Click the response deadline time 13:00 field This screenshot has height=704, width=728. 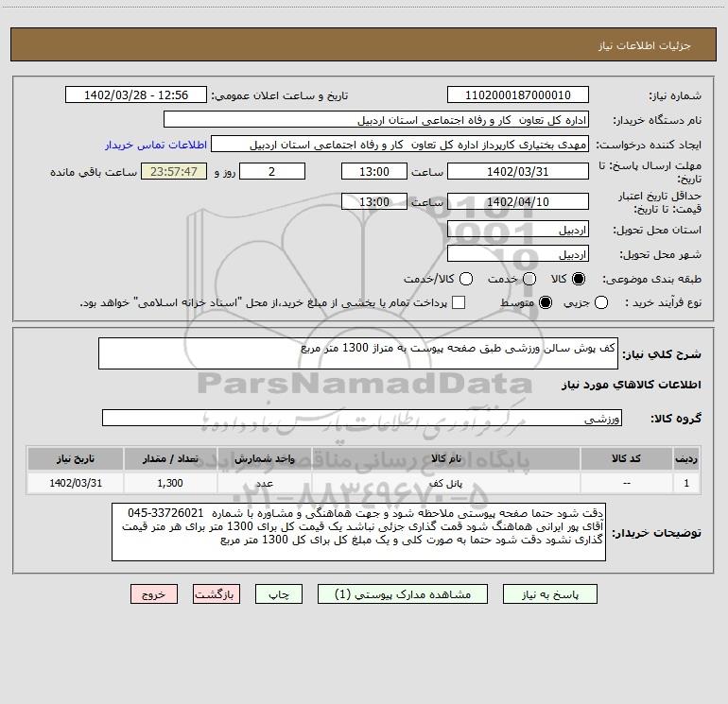pos(374,171)
